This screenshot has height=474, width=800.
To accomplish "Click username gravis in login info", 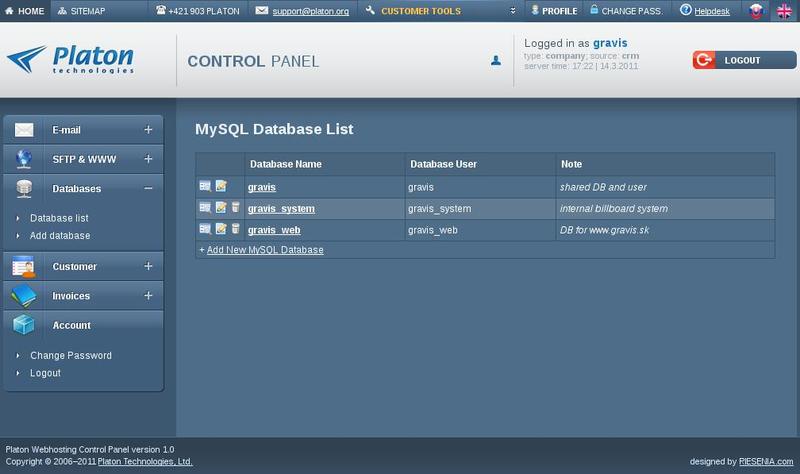I will [x=610, y=43].
